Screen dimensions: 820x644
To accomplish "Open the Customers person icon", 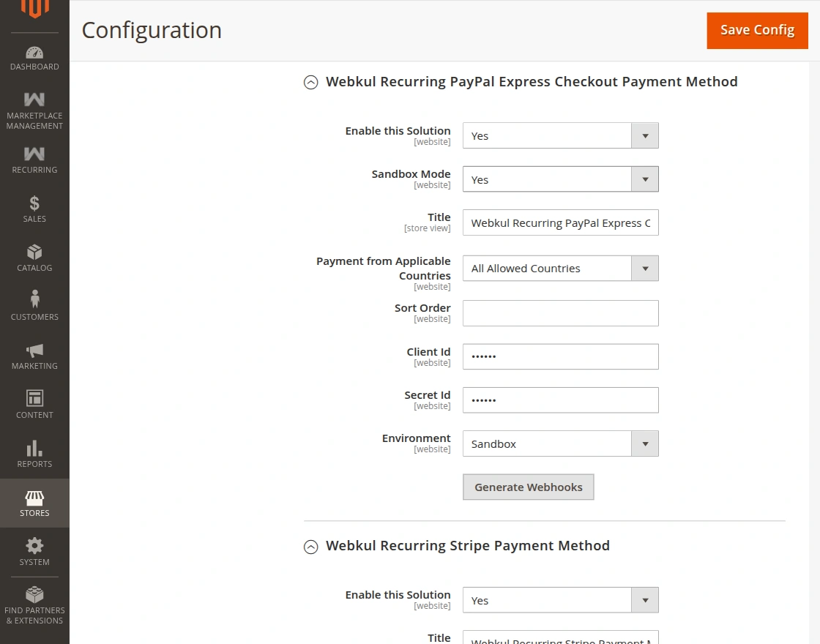I will (x=34, y=299).
